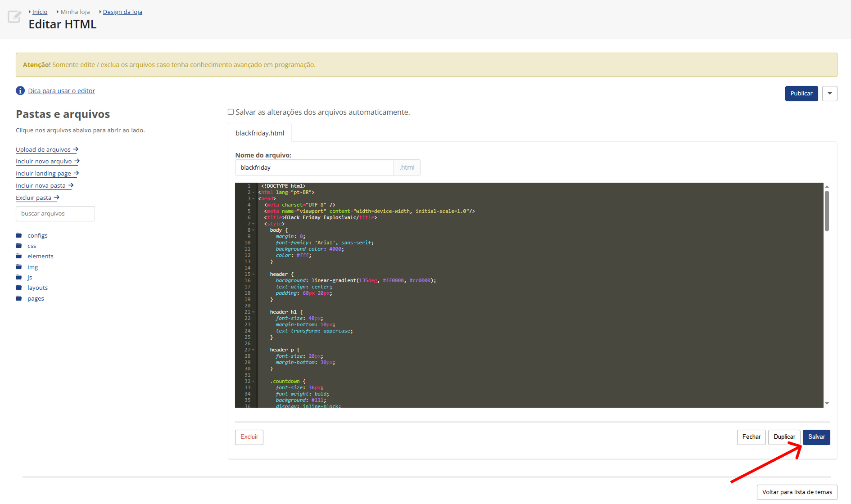Viewport: 851px width, 504px height.
Task: Open the dropdown arrow next to Publicar
Action: tap(829, 94)
